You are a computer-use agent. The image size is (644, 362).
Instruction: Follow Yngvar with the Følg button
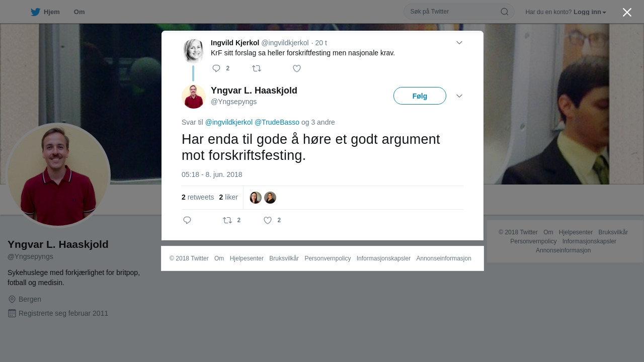click(x=420, y=96)
